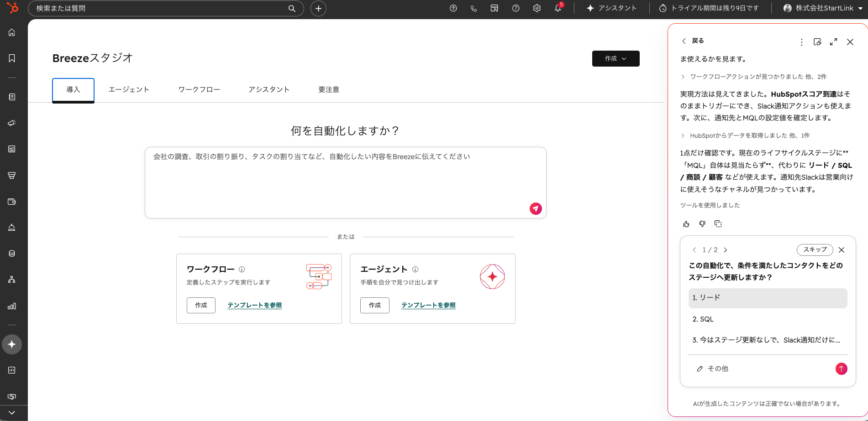This screenshot has width=868, height=421.
Task: Open the phone calling icon
Action: click(473, 8)
